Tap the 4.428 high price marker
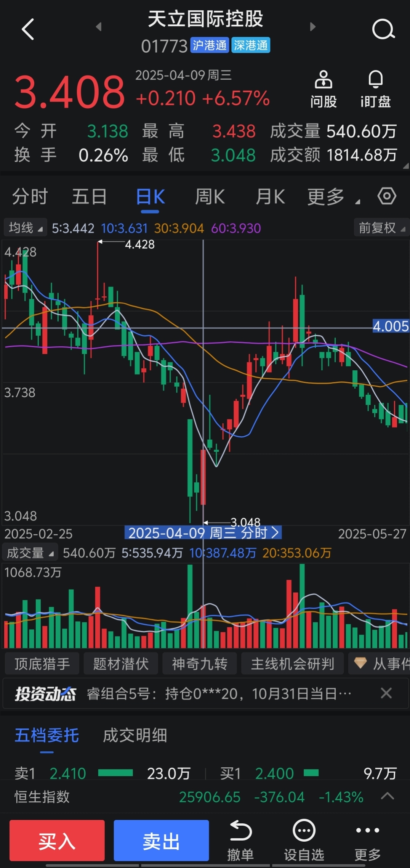Screen dimensions: 410x868 click(140, 244)
